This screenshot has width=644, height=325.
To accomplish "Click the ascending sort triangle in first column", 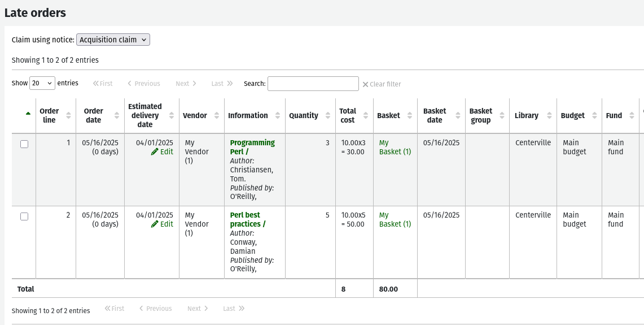I will click(x=28, y=113).
